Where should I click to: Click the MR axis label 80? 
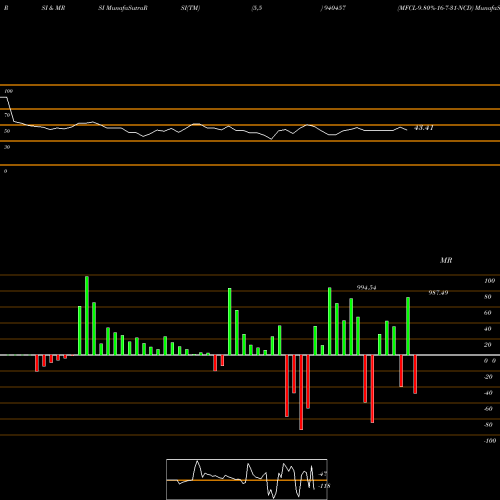(488, 297)
